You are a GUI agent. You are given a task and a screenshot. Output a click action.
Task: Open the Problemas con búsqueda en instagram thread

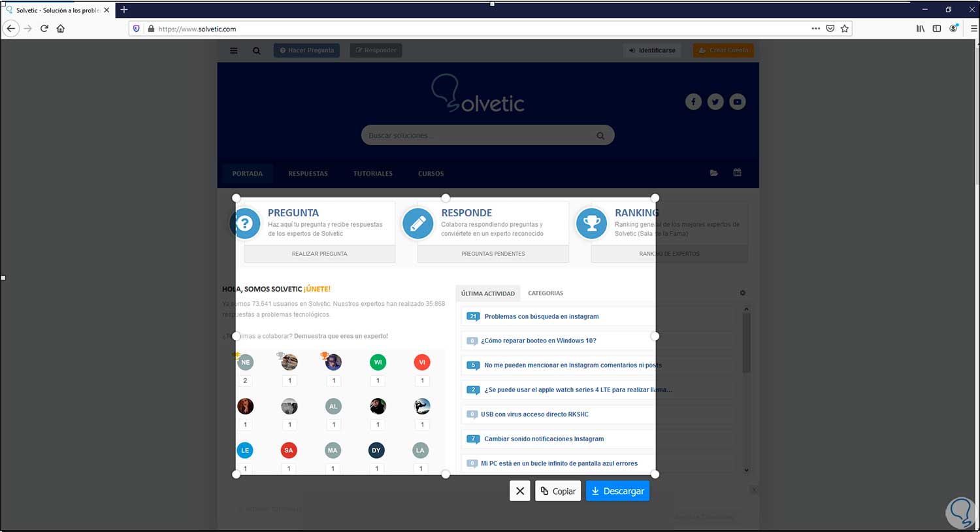point(541,316)
